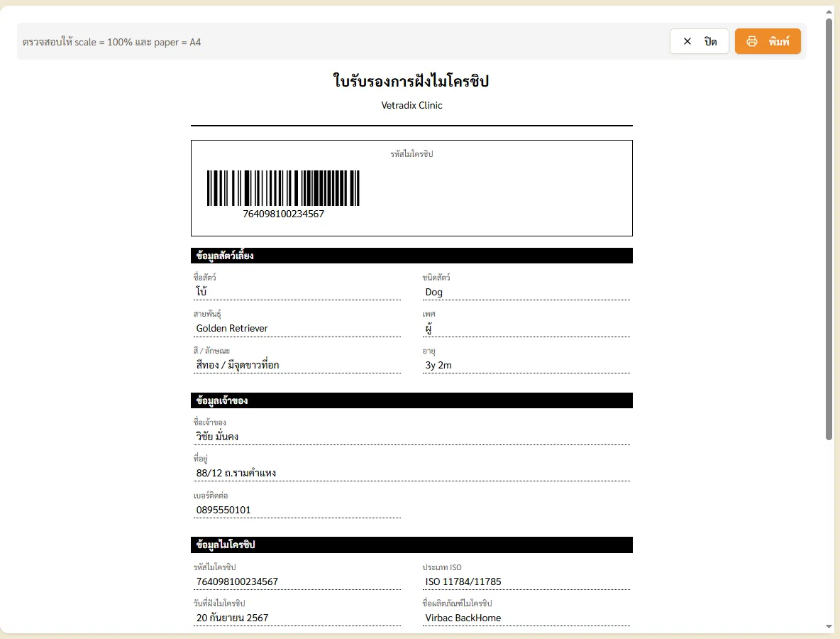Click the phone number 0895550101
Viewport: 840px width, 639px height.
(223, 510)
